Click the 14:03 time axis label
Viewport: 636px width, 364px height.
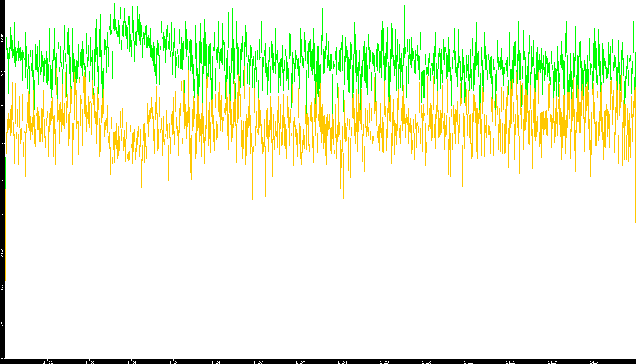[132, 362]
